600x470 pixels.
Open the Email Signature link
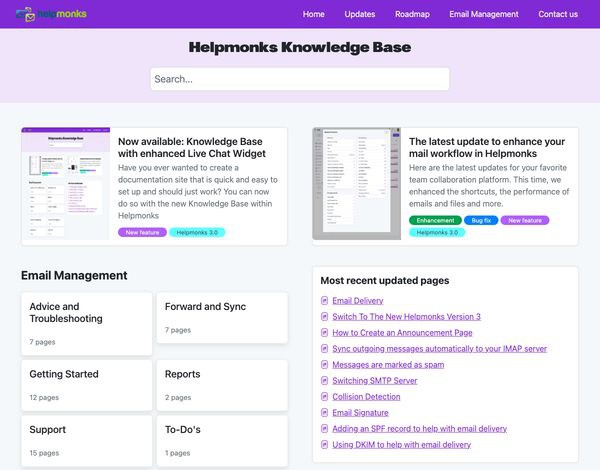[x=360, y=413]
